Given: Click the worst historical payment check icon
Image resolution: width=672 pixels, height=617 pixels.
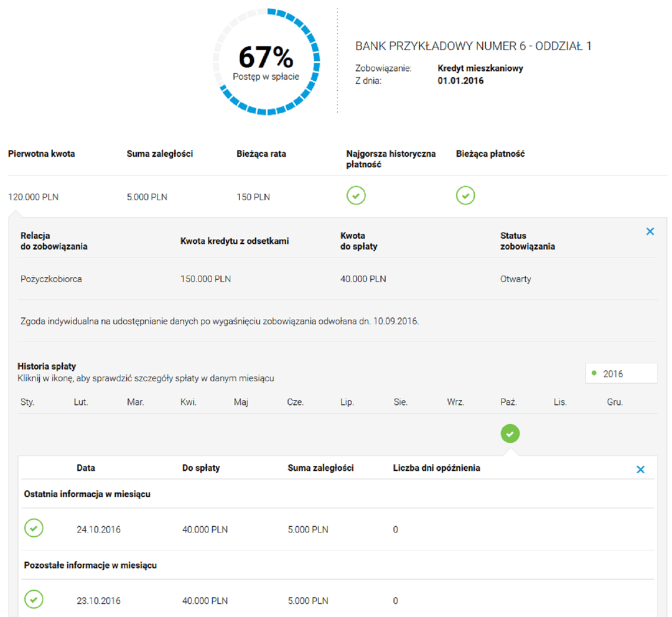Looking at the screenshot, I should [356, 196].
